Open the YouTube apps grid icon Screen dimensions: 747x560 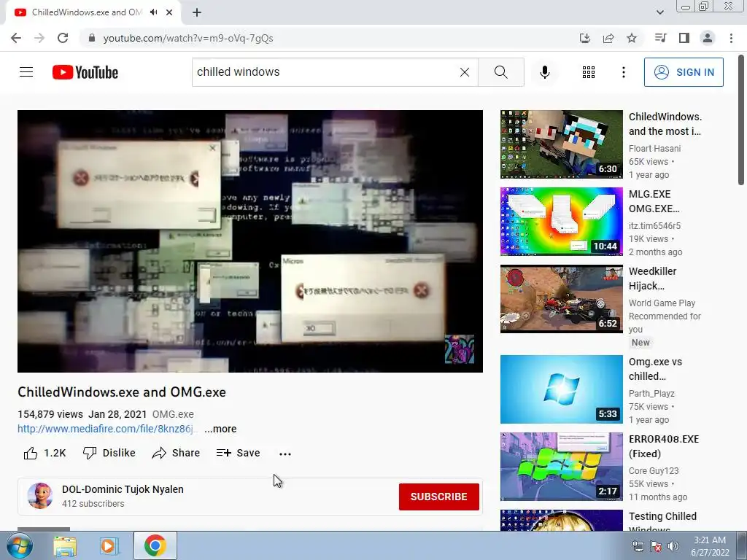click(589, 72)
